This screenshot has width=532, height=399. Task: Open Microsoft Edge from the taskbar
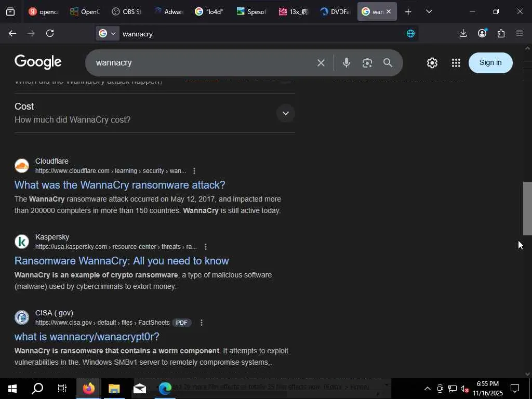[x=165, y=389]
